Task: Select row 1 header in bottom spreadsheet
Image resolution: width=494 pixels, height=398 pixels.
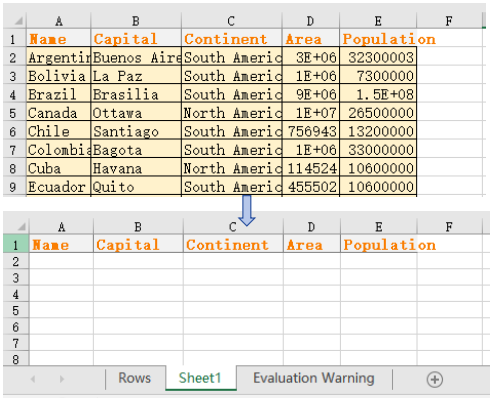Action: coord(16,244)
